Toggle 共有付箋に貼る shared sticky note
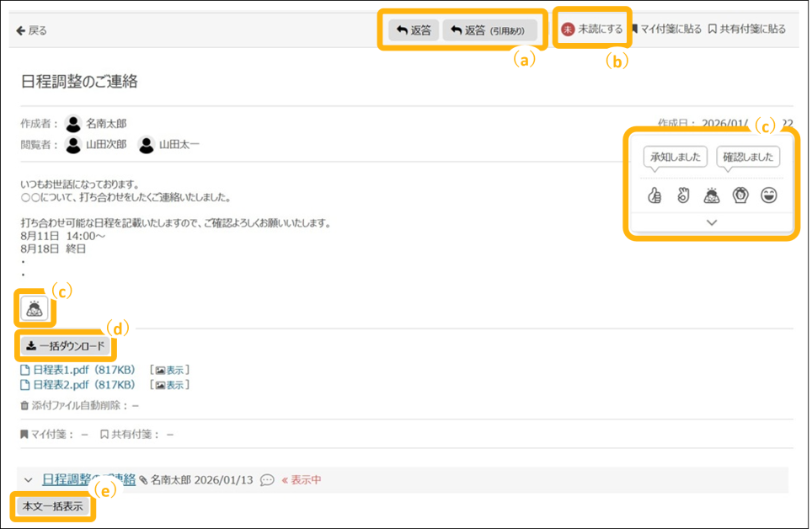Screen dimensions: 812x529 (x=747, y=29)
